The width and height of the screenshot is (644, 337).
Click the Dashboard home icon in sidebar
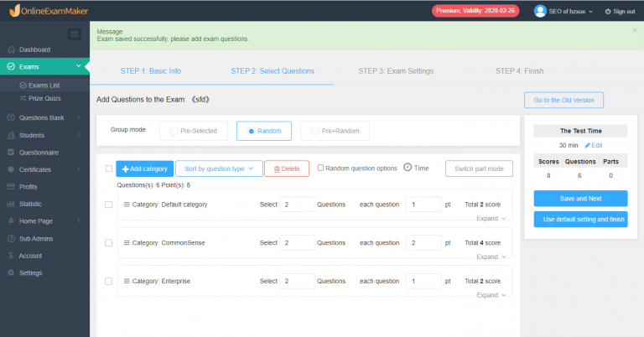click(10, 49)
